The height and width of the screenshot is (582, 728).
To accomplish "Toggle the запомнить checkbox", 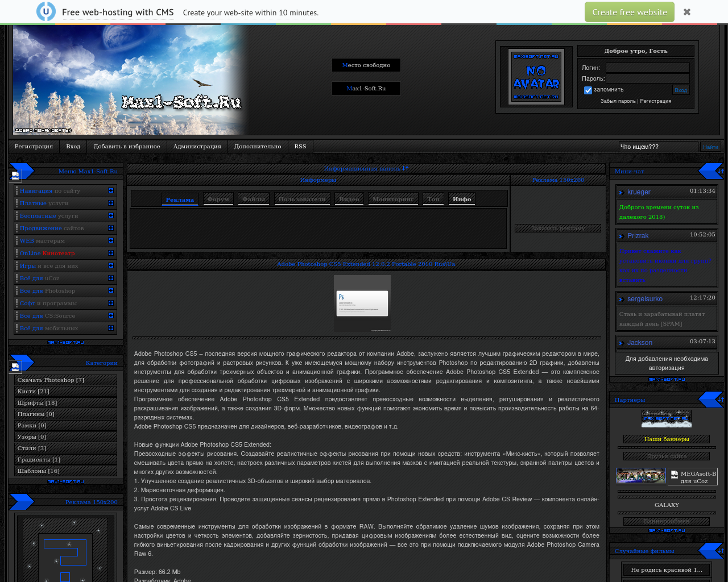I will pos(588,90).
